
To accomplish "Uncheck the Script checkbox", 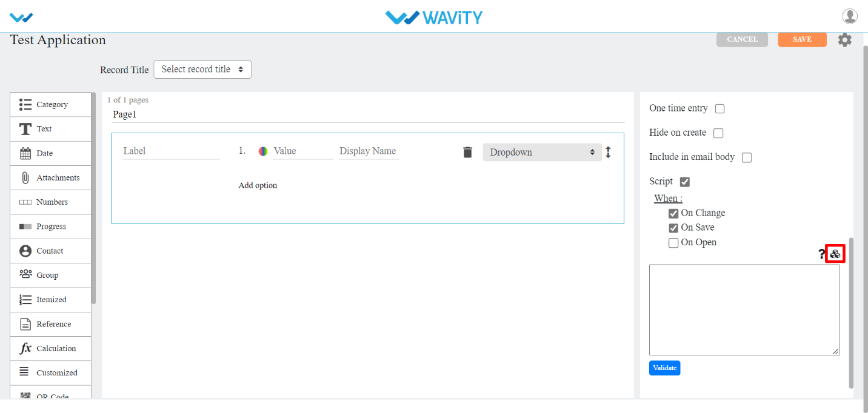I will [x=685, y=182].
